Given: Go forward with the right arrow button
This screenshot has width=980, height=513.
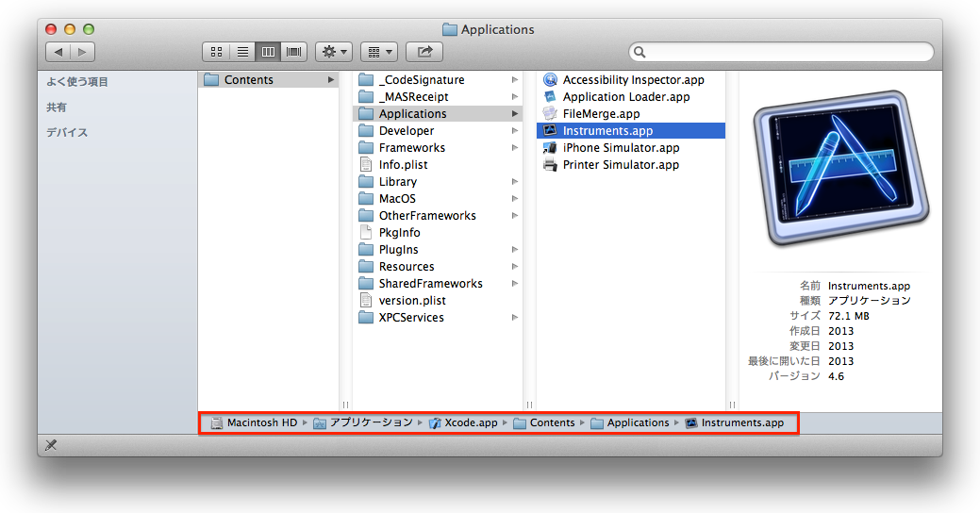Looking at the screenshot, I should [x=82, y=52].
